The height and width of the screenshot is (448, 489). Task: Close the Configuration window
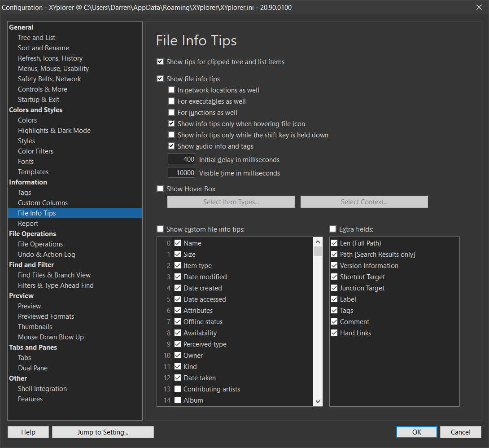(x=479, y=7)
